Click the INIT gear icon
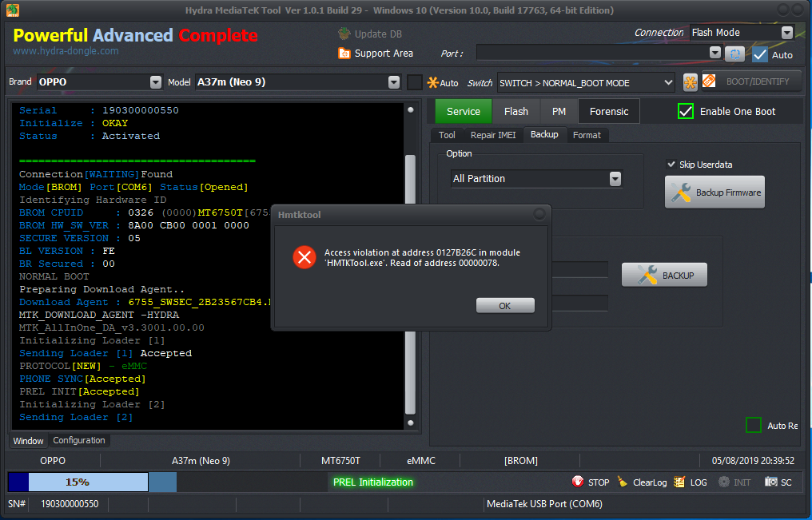Image resolution: width=812 pixels, height=520 pixels. tap(724, 482)
